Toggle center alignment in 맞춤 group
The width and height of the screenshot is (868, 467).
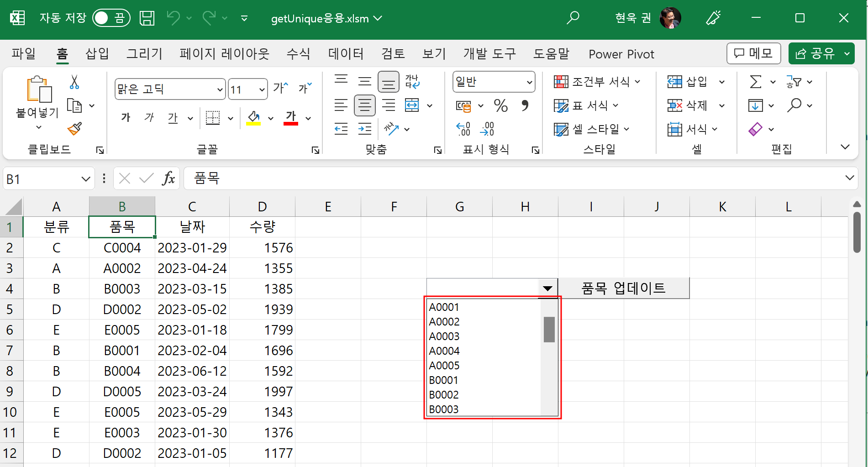click(x=364, y=105)
